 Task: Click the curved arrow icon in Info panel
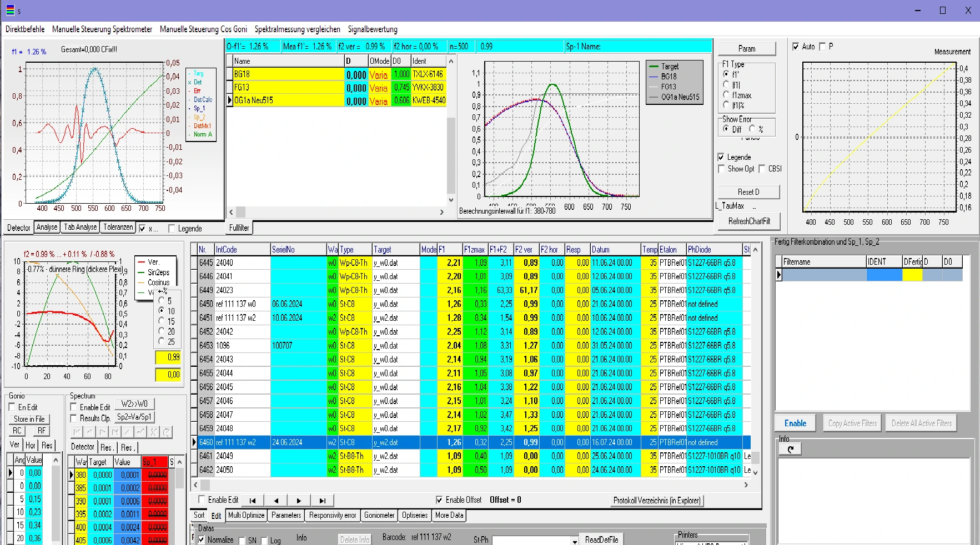pyautogui.click(x=790, y=449)
